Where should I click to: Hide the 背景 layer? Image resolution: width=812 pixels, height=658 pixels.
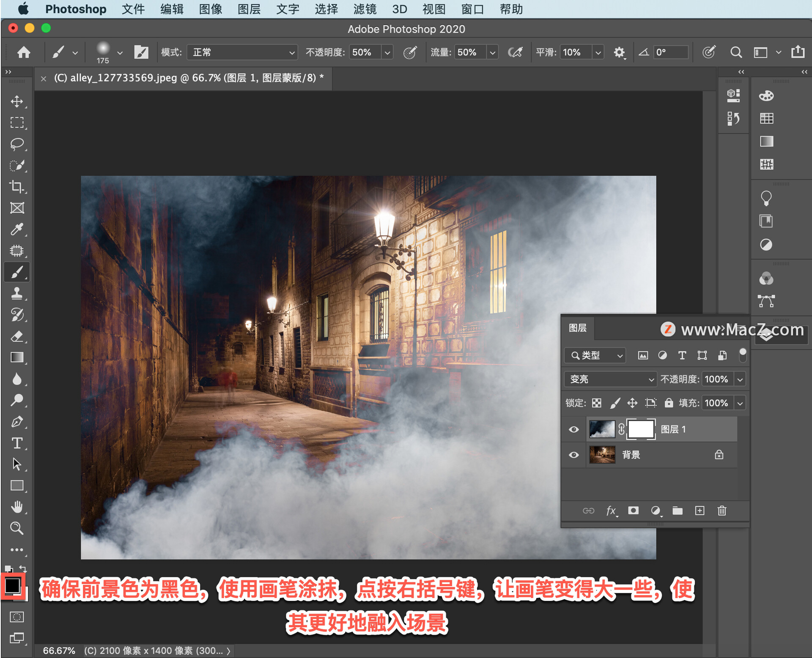pyautogui.click(x=574, y=455)
